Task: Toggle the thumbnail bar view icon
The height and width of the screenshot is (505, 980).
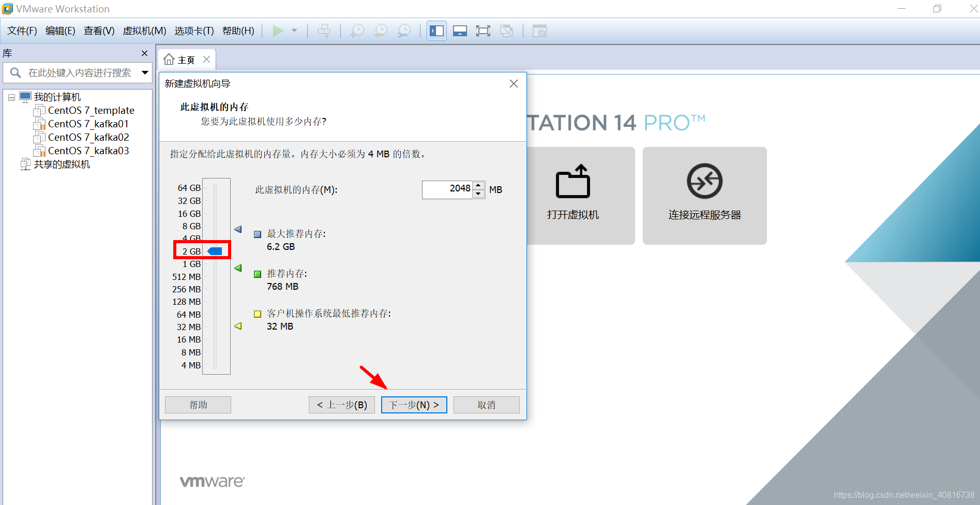Action: [x=460, y=31]
